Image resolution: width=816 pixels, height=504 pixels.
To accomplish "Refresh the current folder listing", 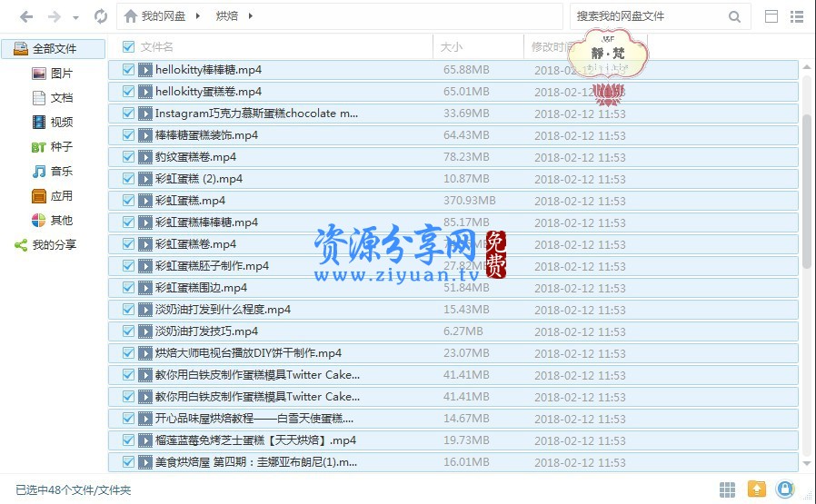I will tap(100, 16).
